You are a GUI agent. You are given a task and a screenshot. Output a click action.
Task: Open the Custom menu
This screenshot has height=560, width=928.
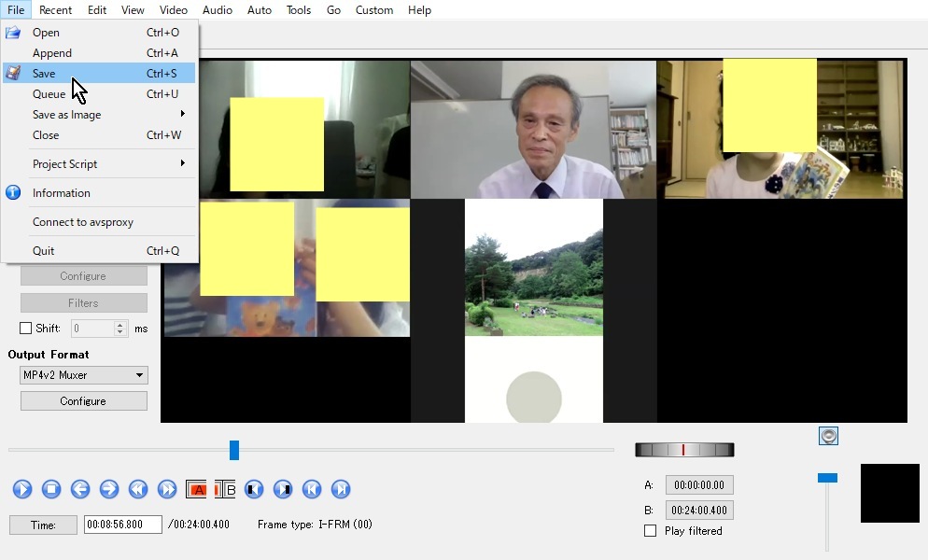pos(374,10)
